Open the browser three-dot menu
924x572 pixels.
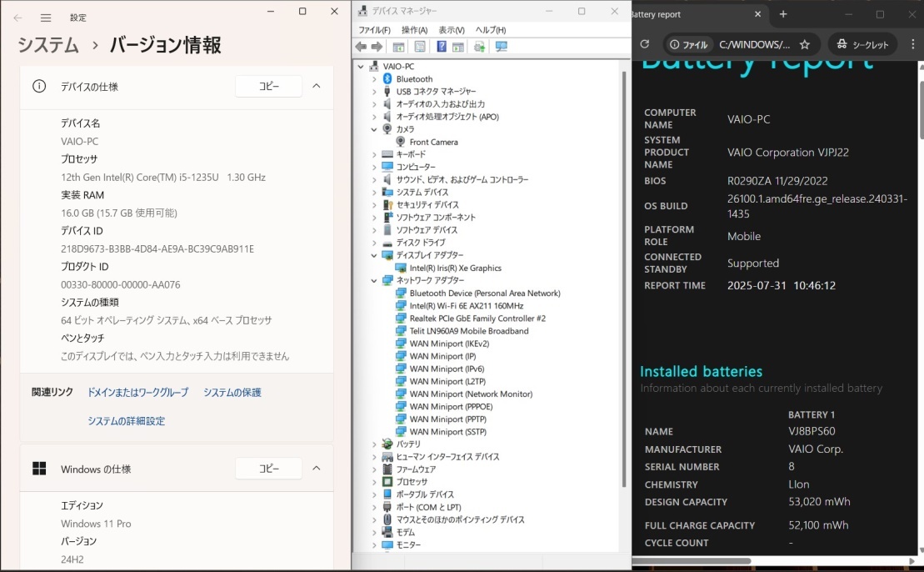(913, 44)
